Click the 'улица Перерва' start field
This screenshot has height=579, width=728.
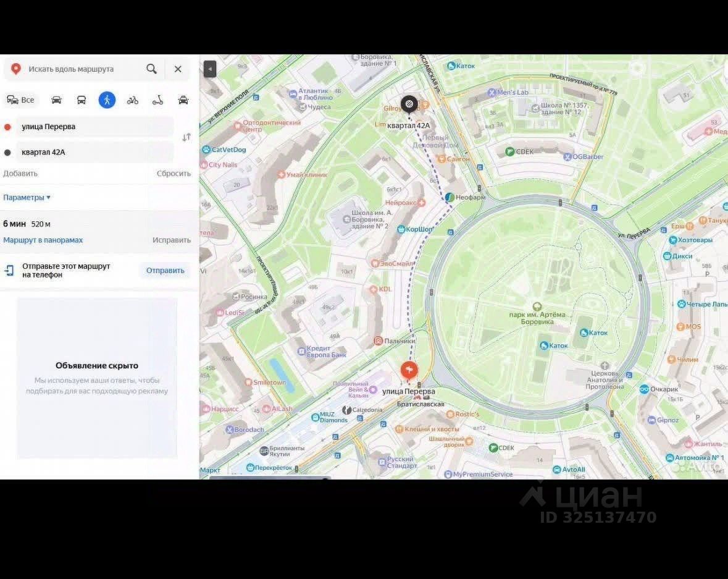tap(93, 127)
